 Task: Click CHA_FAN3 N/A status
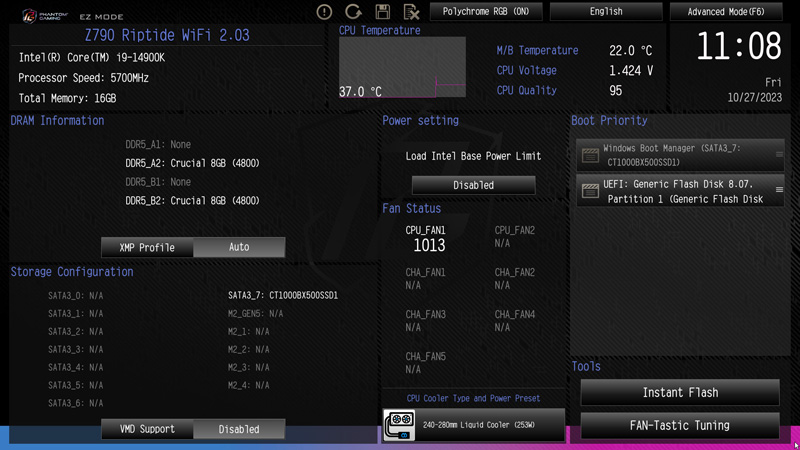[x=425, y=321]
